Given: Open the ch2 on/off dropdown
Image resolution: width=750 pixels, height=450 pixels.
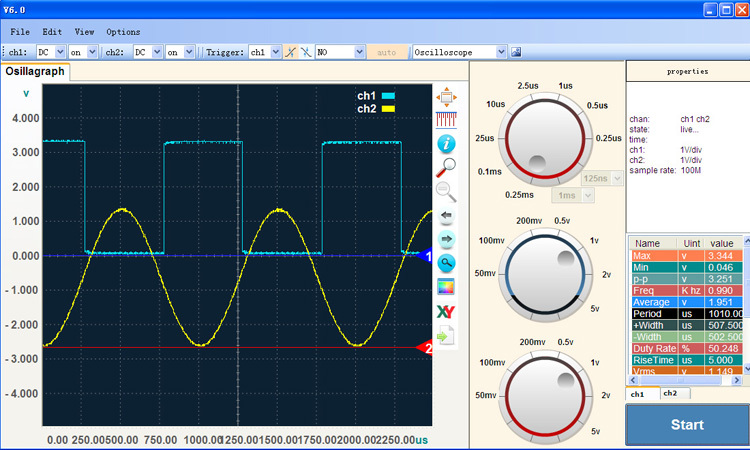Looking at the screenshot, I should click(181, 51).
